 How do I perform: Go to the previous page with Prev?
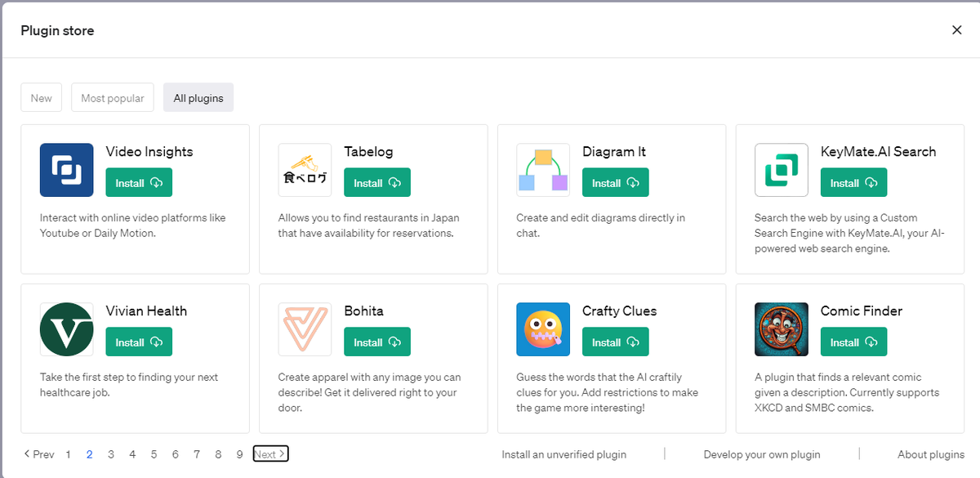39,454
